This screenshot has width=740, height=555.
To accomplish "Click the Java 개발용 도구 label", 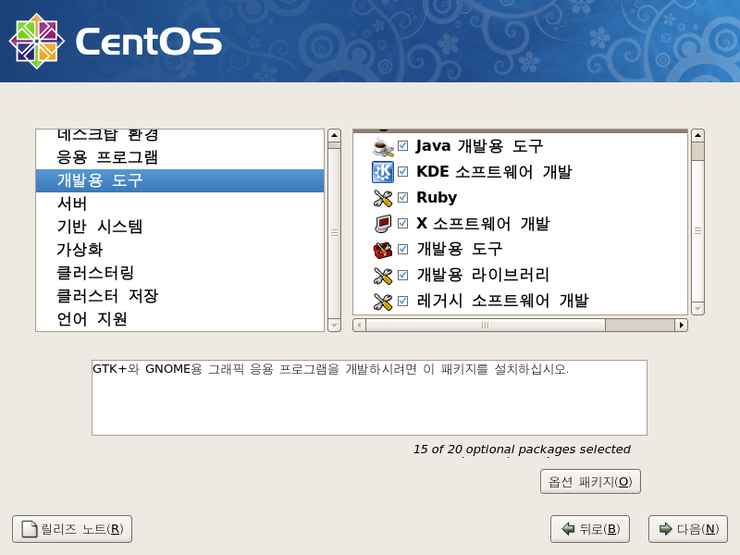I will (x=479, y=146).
